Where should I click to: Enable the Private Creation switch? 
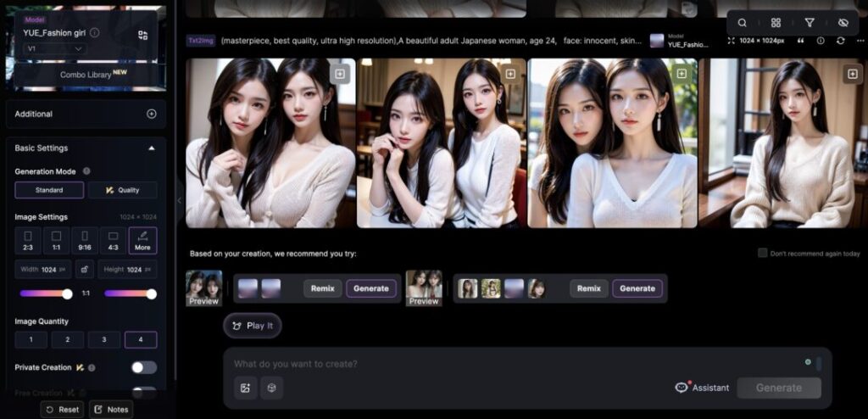tap(143, 367)
